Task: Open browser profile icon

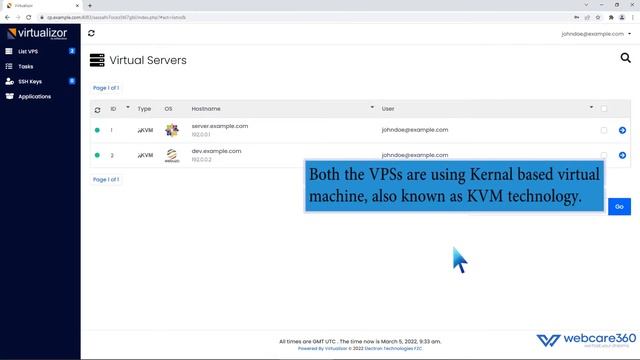Action: [622, 18]
